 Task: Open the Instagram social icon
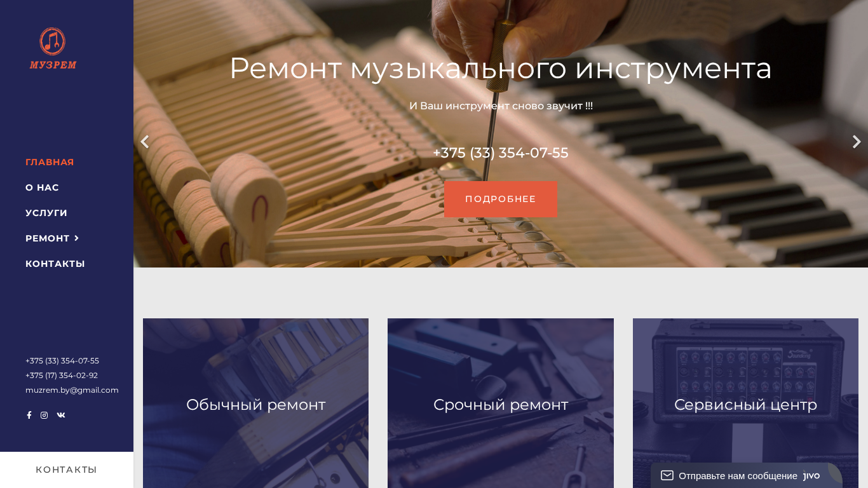pyautogui.click(x=44, y=416)
